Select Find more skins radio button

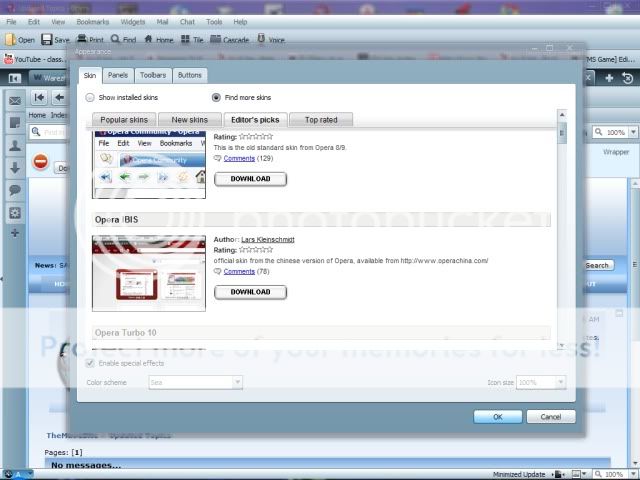pyautogui.click(x=216, y=98)
